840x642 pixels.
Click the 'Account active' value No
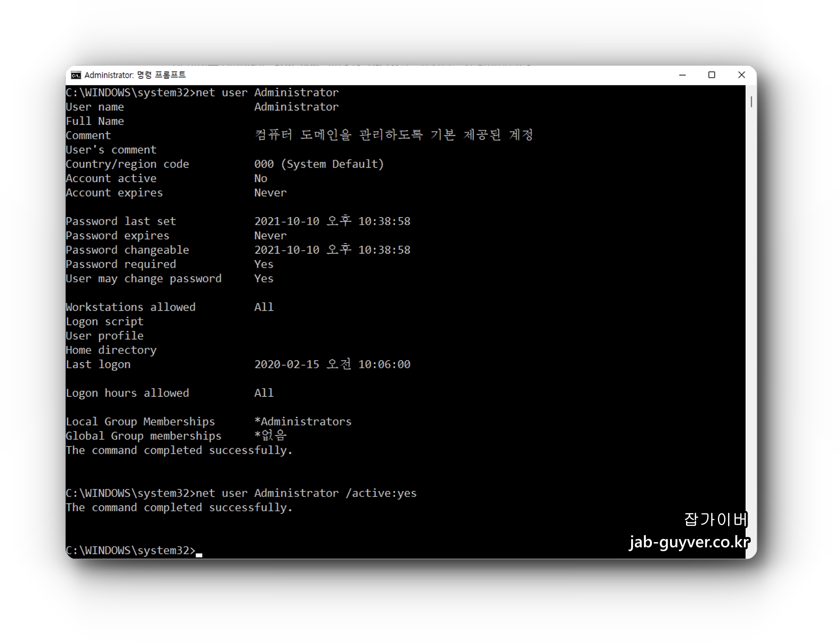(260, 178)
